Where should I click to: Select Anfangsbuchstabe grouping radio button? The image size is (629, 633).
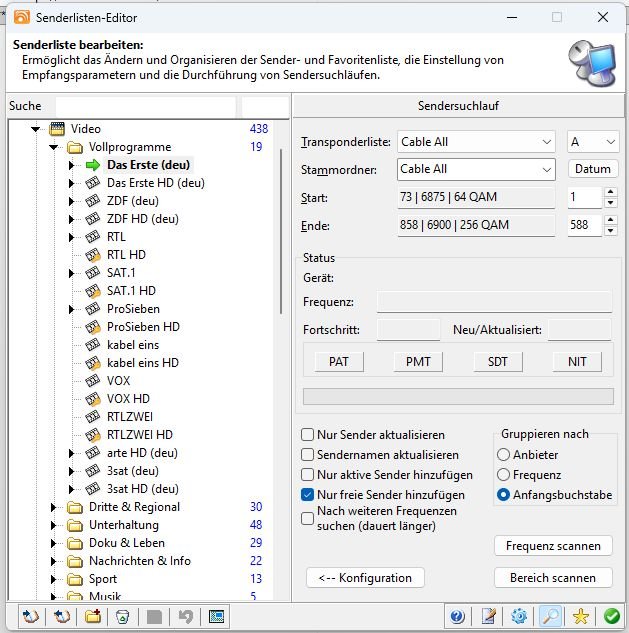pyautogui.click(x=503, y=495)
